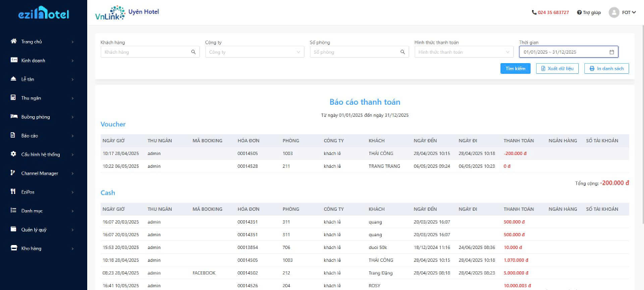Image resolution: width=644 pixels, height=290 pixels.
Task: Click the In danh sách button
Action: coord(606,68)
